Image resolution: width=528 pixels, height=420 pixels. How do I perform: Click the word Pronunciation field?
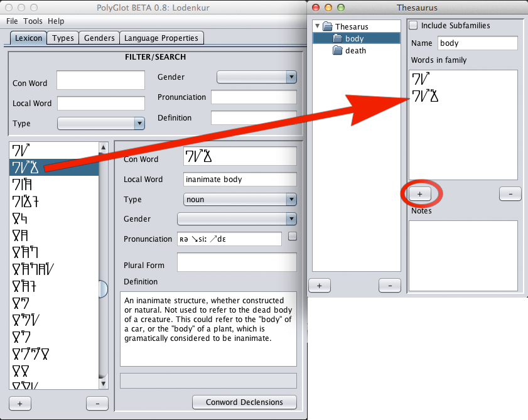[229, 239]
